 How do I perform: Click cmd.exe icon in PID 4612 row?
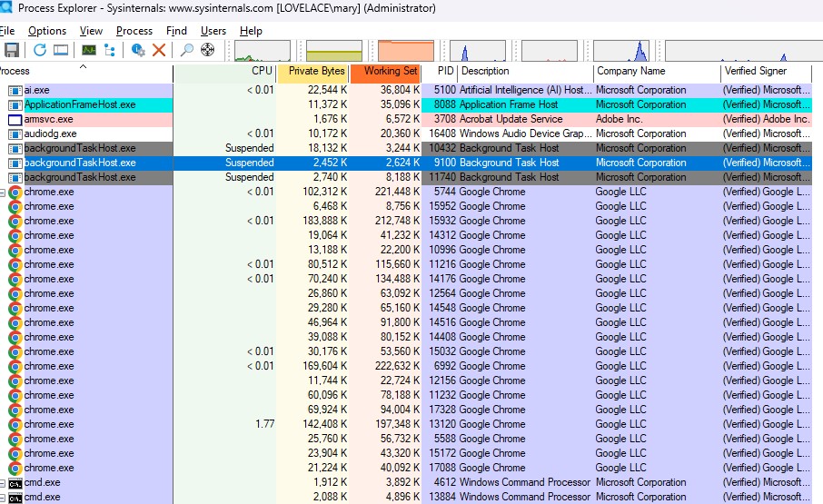[15, 483]
